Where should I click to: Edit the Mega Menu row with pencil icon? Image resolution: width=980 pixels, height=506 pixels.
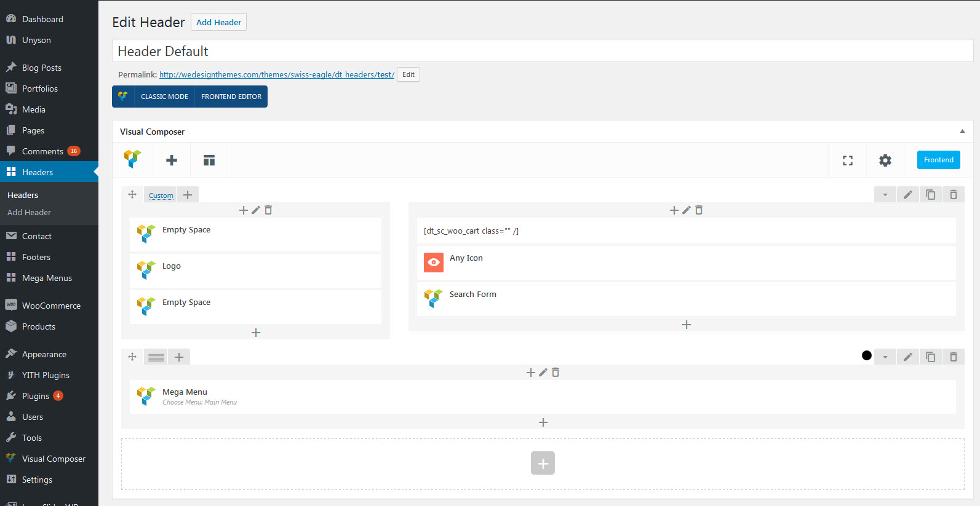907,357
